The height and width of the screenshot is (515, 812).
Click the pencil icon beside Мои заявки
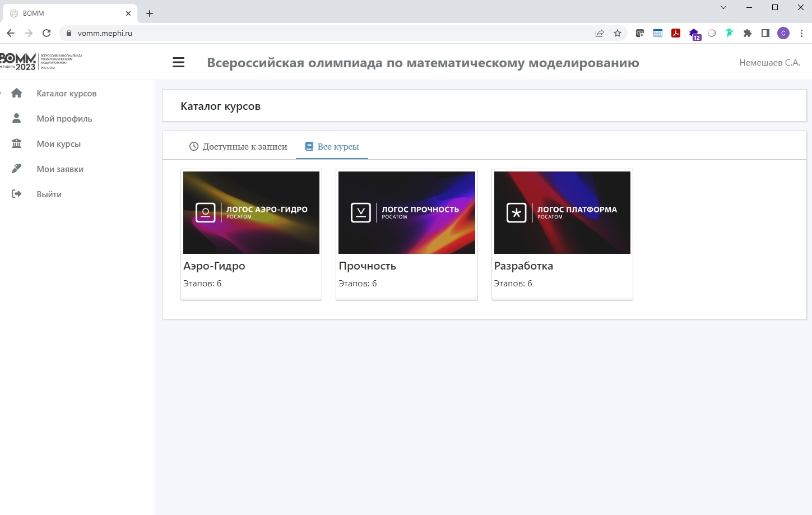pyautogui.click(x=17, y=169)
